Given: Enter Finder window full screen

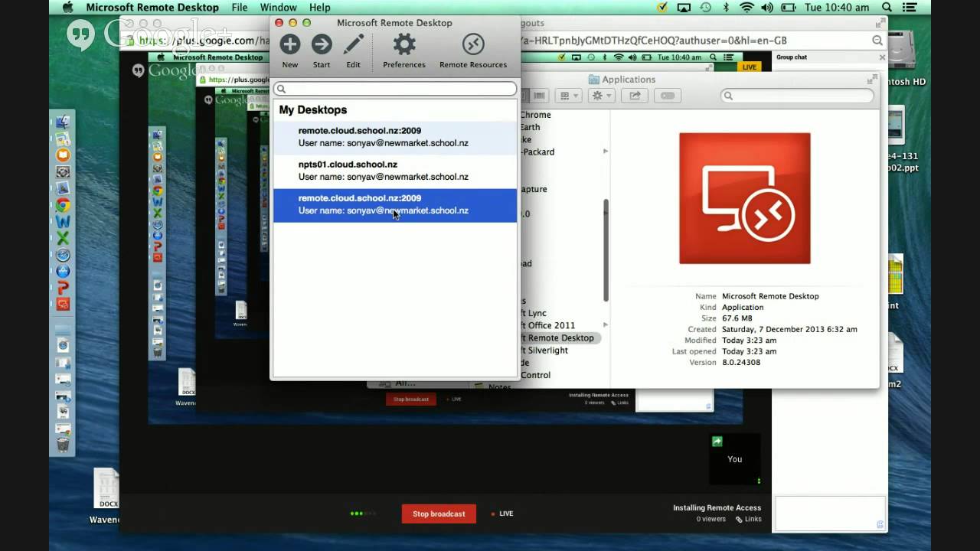Looking at the screenshot, I should pyautogui.click(x=872, y=79).
